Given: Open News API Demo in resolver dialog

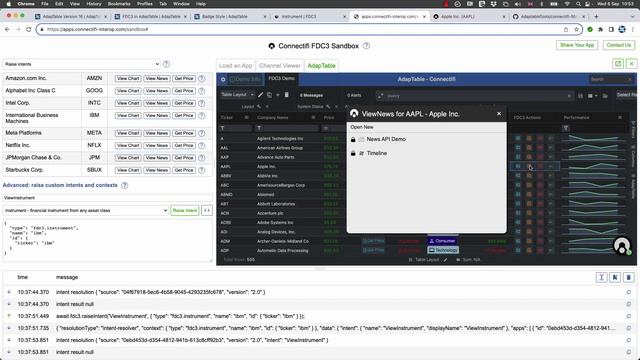Looking at the screenshot, I should 386,139.
